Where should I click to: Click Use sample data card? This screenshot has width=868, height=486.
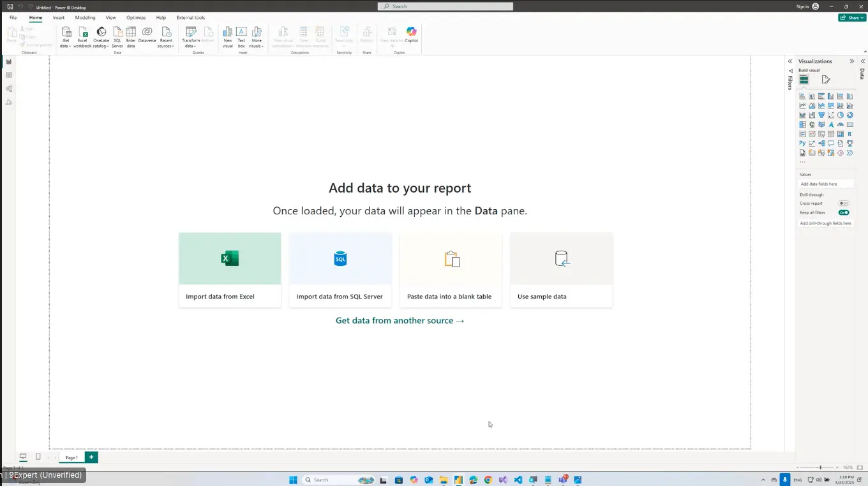tap(562, 270)
